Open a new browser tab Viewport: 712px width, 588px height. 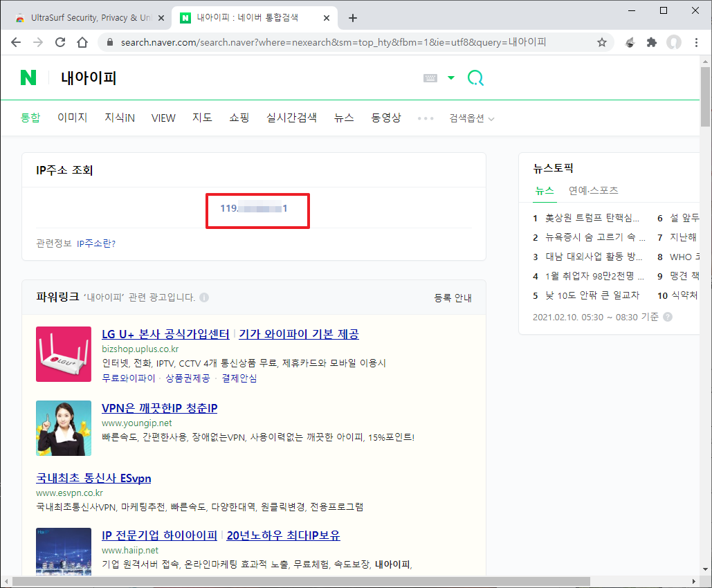tap(353, 18)
